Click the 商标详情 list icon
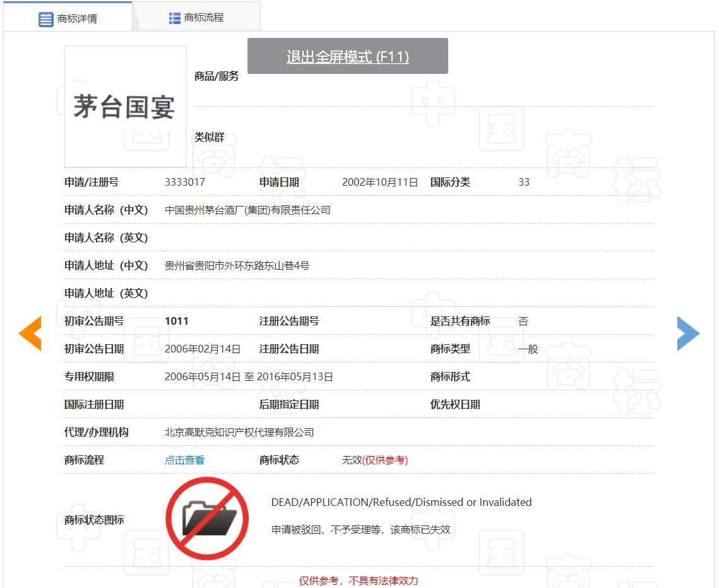 46,20
